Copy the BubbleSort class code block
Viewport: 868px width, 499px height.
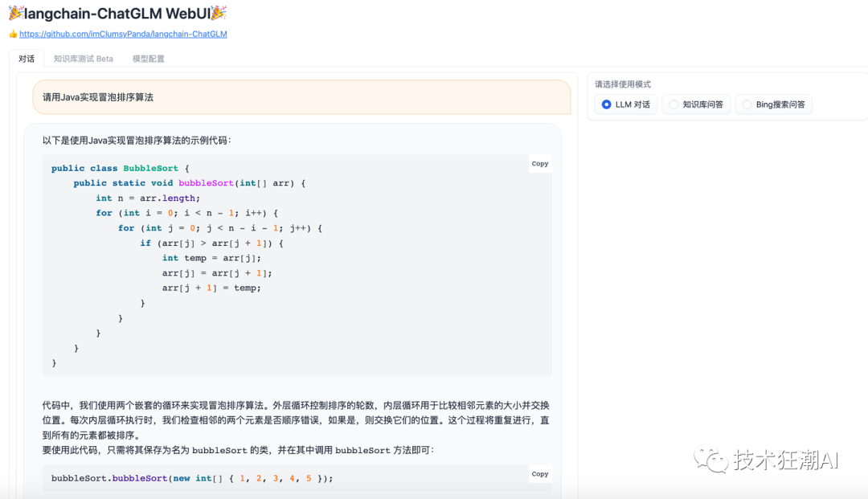point(540,164)
